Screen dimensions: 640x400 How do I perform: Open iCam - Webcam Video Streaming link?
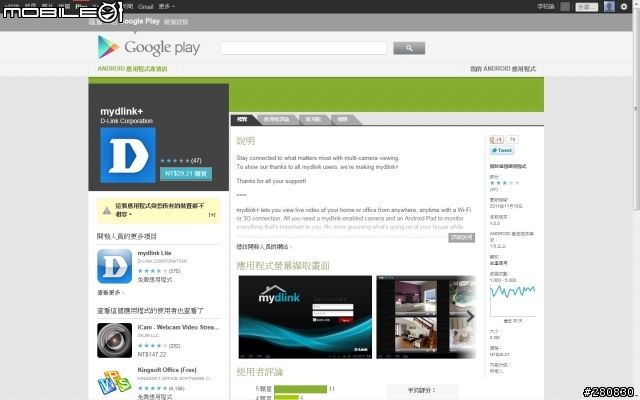pos(178,327)
